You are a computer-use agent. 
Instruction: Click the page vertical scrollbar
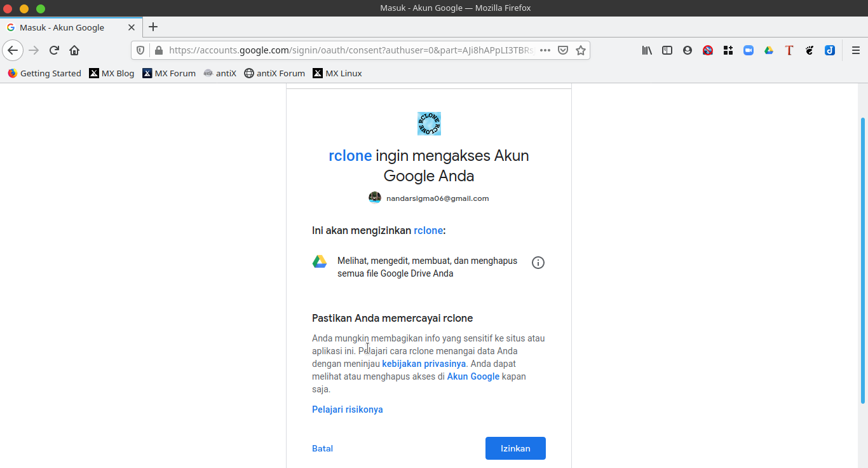863,260
